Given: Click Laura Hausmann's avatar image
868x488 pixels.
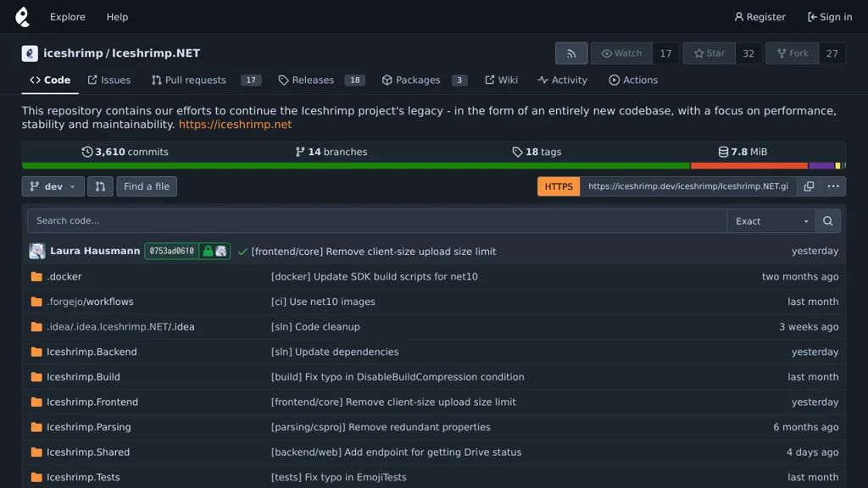Looking at the screenshot, I should pyautogui.click(x=36, y=252).
